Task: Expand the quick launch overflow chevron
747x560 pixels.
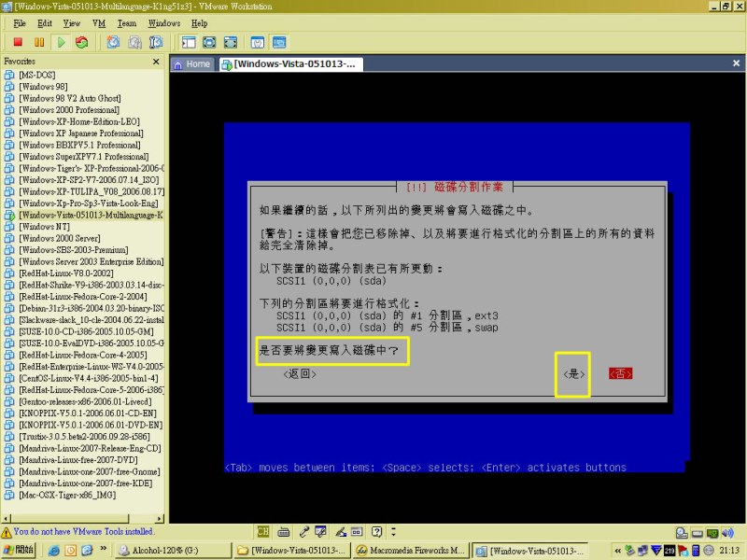Action: click(103, 549)
